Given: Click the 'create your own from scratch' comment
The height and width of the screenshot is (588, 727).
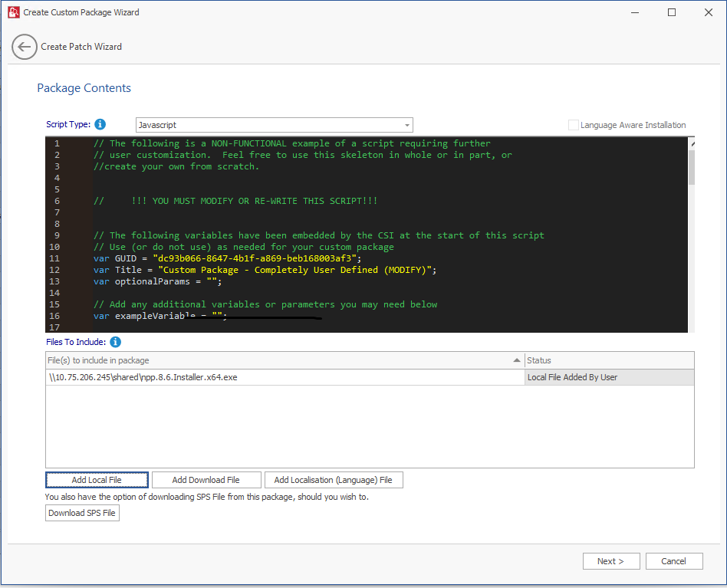Looking at the screenshot, I should click(x=176, y=166).
